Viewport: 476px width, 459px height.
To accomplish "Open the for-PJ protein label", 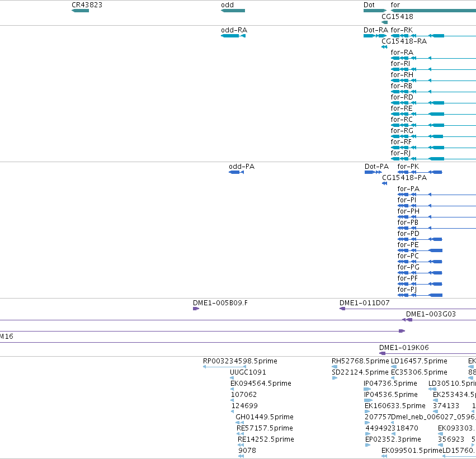I will [x=407, y=290].
